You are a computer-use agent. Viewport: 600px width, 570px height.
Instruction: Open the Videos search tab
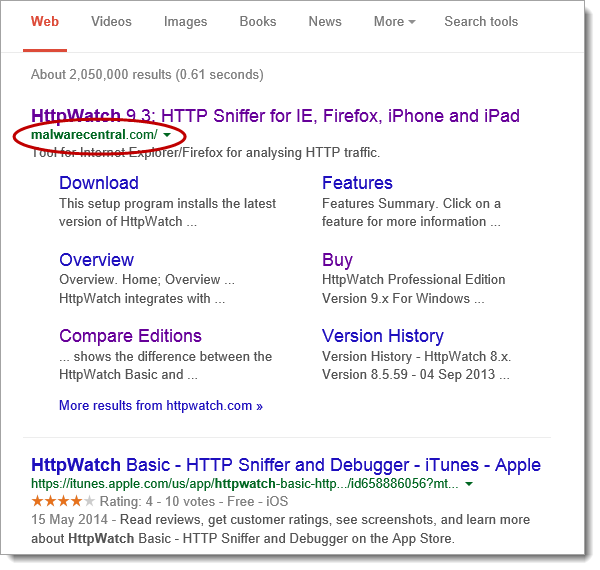tap(111, 21)
